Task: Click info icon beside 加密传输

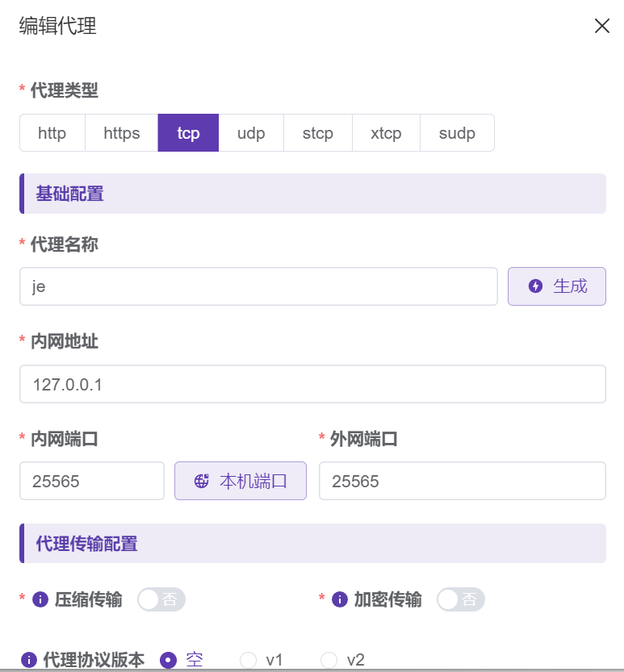Action: 340,599
